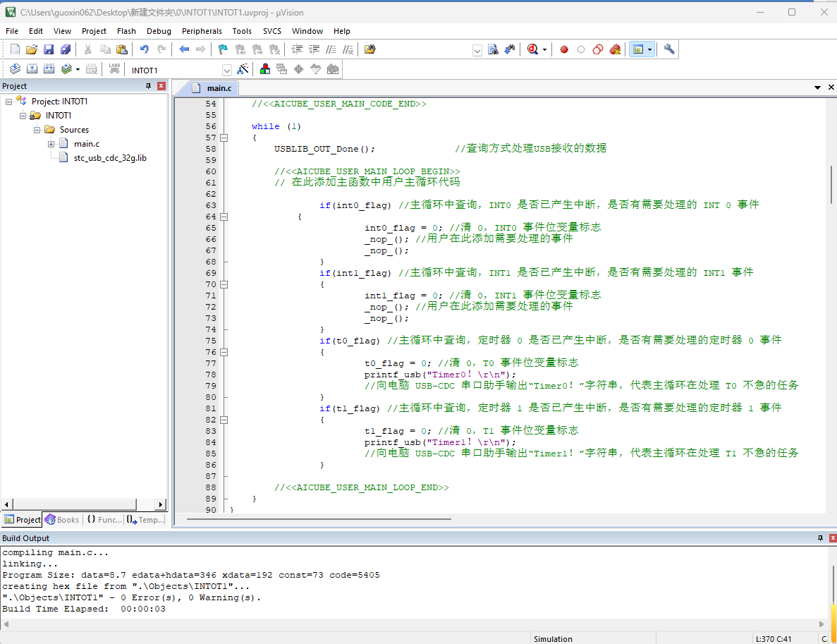Toggle pin on Project panel
The width and height of the screenshot is (837, 644).
coord(148,86)
